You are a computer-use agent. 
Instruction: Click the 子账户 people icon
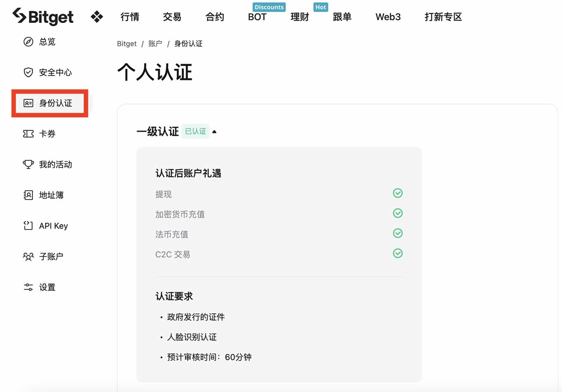tap(29, 257)
